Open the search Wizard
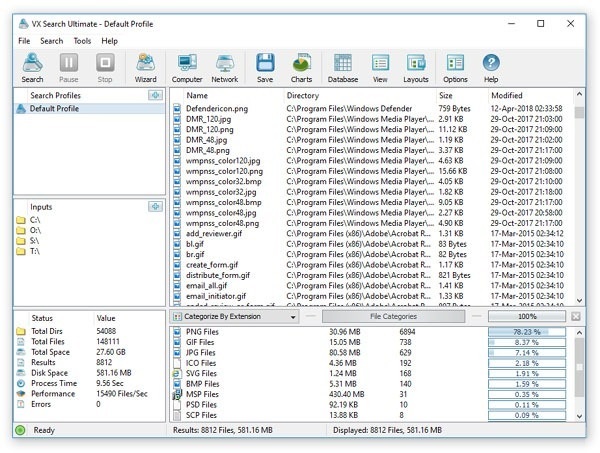The image size is (600, 453). [146, 67]
